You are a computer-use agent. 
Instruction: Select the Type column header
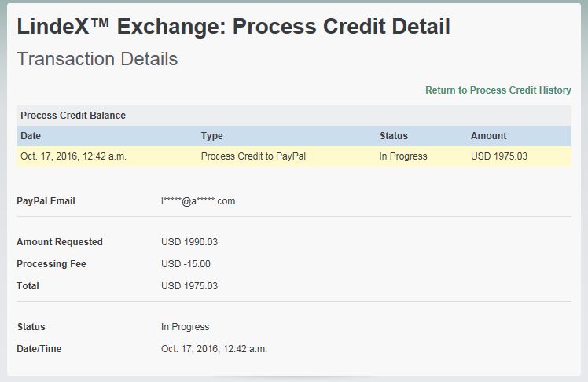click(212, 136)
